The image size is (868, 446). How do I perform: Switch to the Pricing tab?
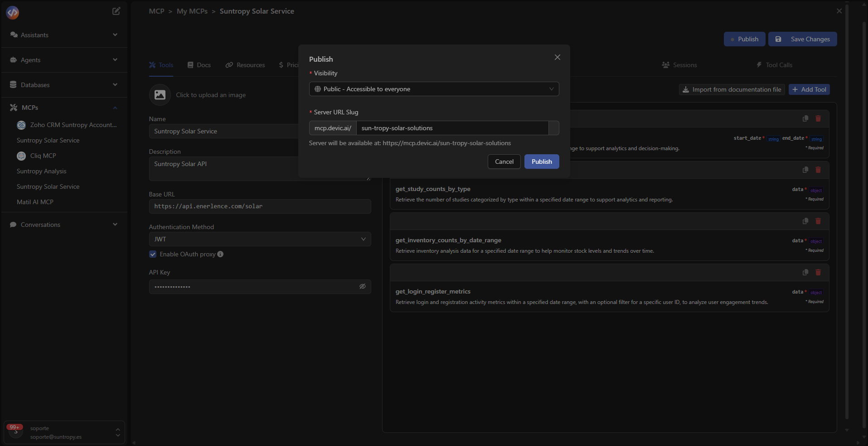pos(289,65)
